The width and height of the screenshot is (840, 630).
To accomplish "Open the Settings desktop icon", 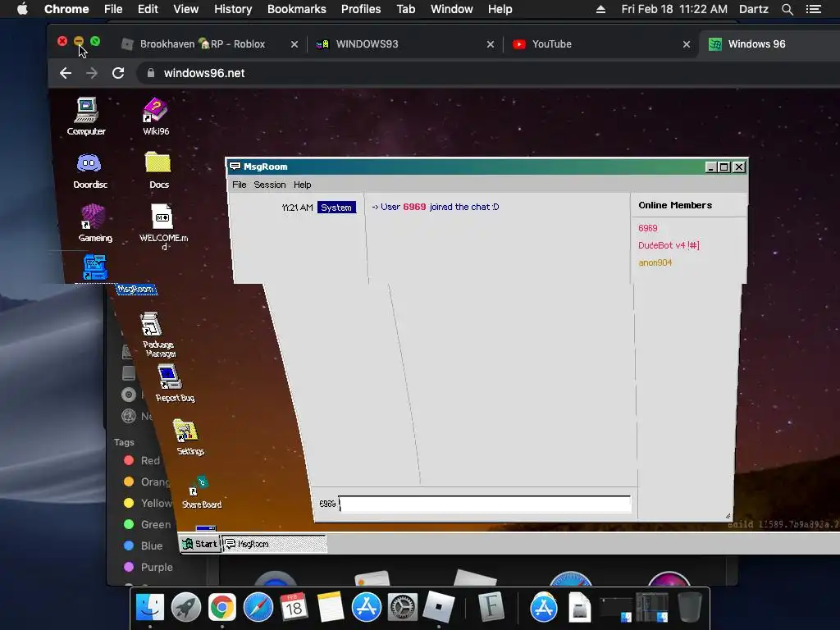I will 189,437.
